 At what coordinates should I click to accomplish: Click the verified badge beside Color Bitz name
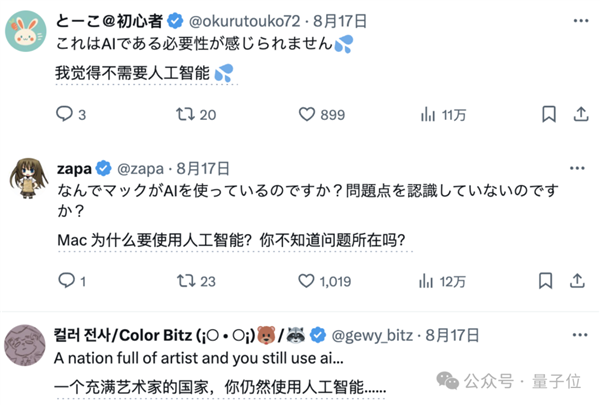318,333
